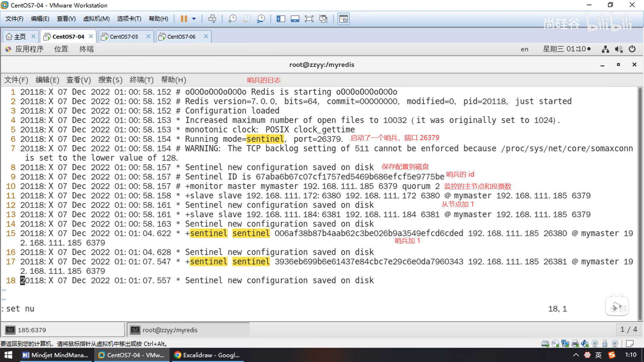
Task: Take a VM snapshot
Action: [x=232, y=19]
